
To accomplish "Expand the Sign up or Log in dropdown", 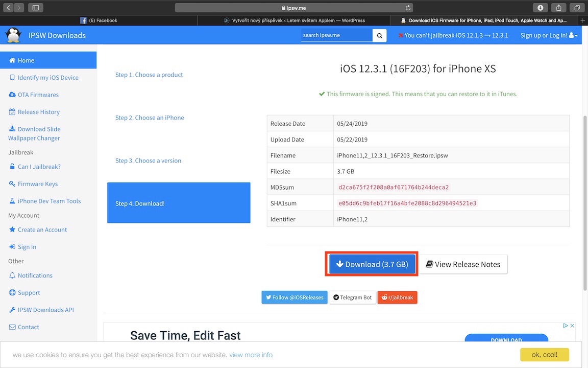I will tap(549, 35).
